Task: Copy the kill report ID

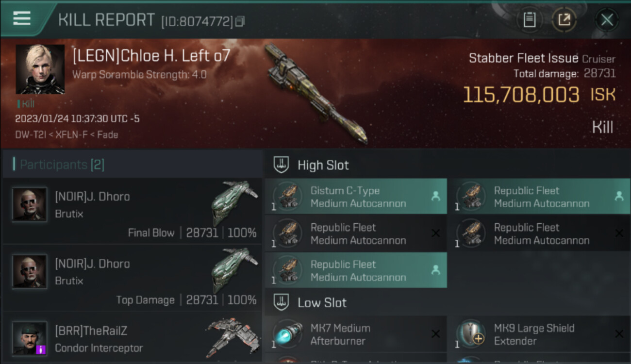Action: click(240, 21)
